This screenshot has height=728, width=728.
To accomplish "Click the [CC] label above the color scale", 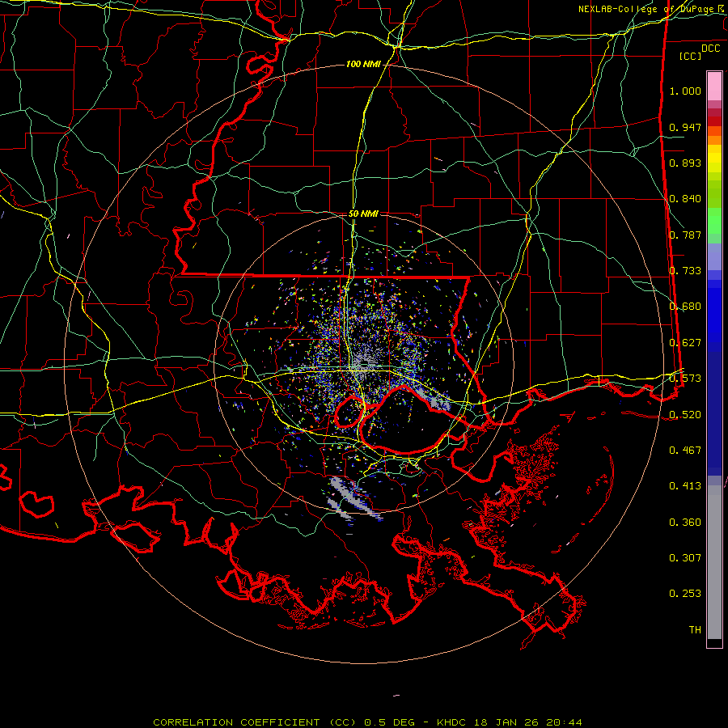I will (691, 56).
